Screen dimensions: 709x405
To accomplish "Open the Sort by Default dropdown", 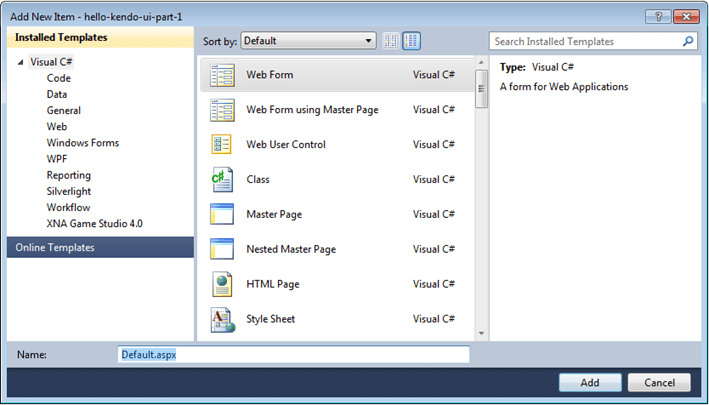I will coord(308,41).
